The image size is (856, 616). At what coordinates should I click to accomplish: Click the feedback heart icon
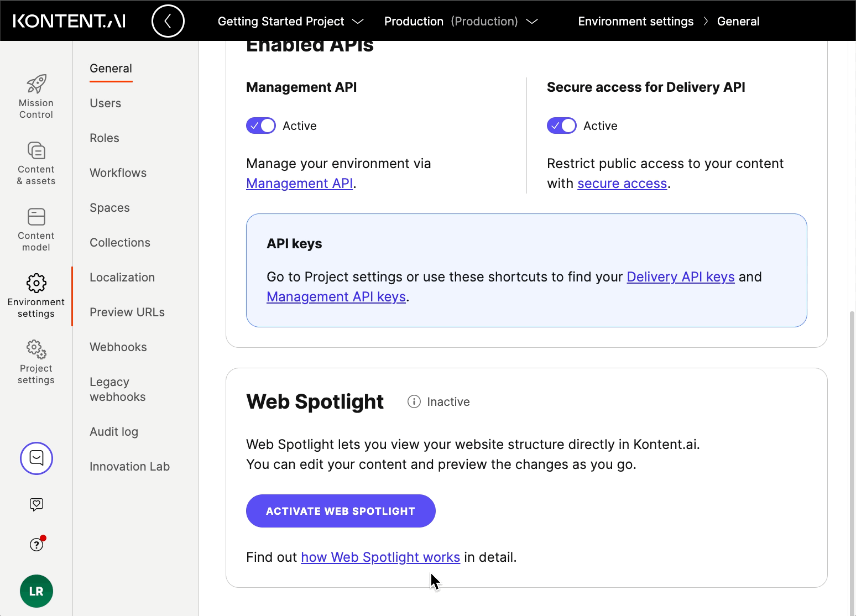tap(36, 504)
